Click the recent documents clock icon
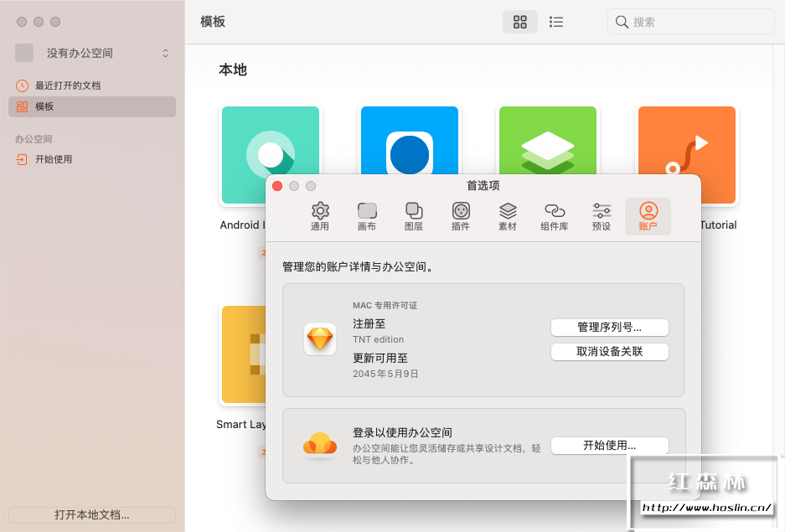This screenshot has height=532, width=785. pyautogui.click(x=22, y=85)
